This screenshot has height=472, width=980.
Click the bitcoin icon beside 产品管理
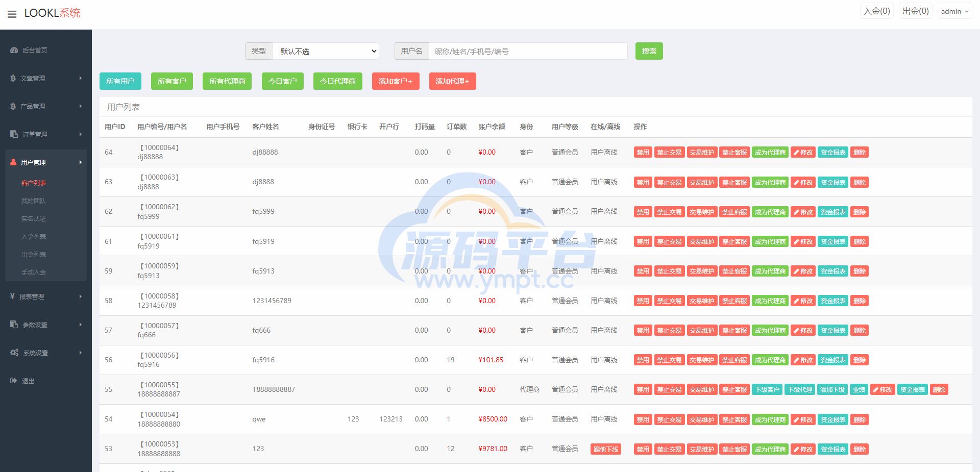[13, 106]
